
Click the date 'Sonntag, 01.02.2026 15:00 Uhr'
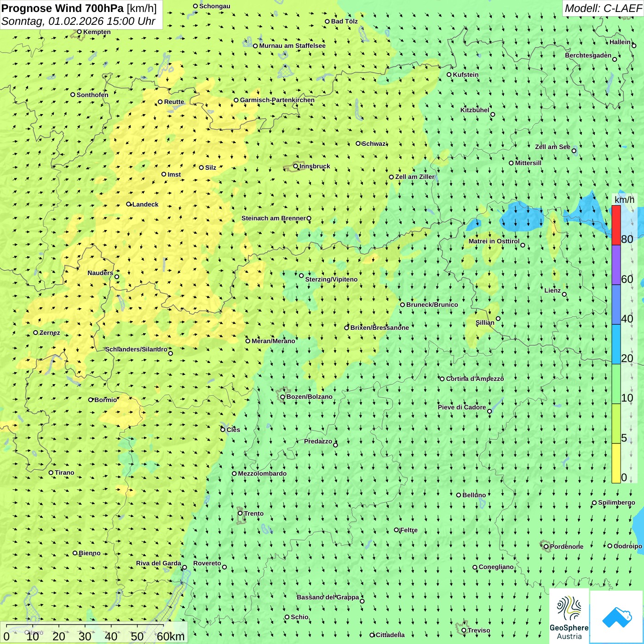78,21
